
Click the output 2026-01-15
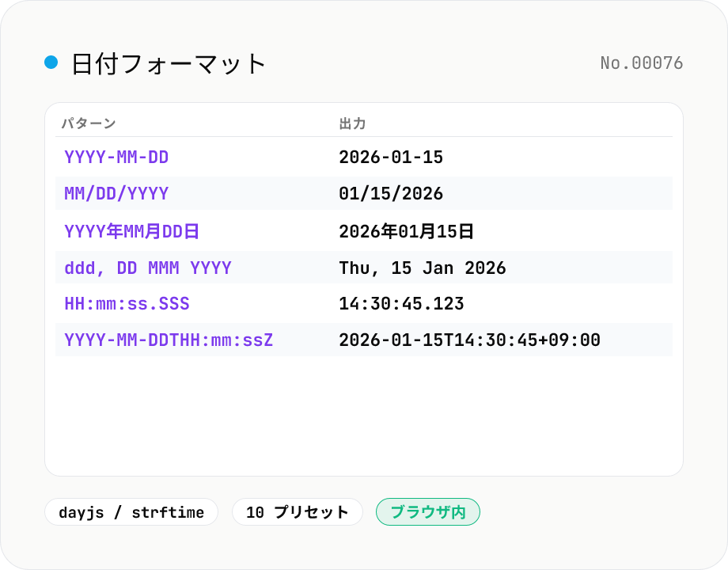point(391,157)
